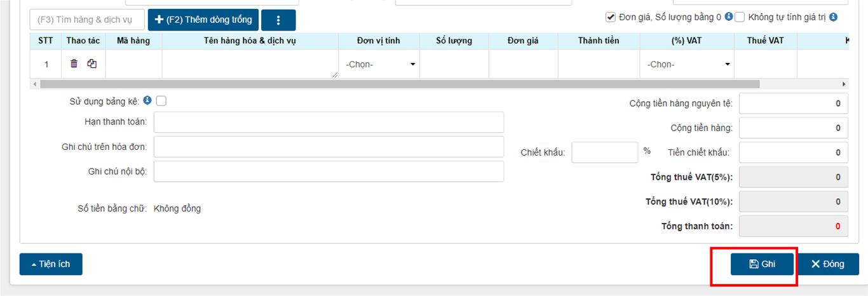868x296 pixels.
Task: Tick the Sử dụng bảng kê checkbox
Action: coord(161,100)
